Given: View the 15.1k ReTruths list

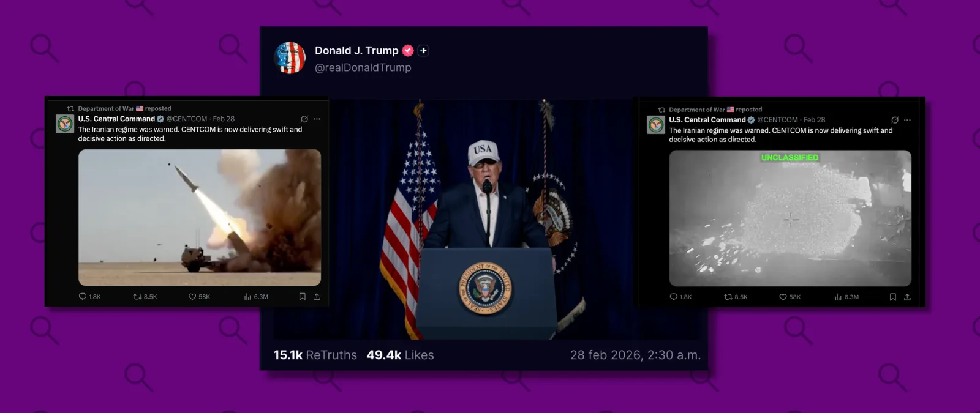Looking at the screenshot, I should (315, 355).
